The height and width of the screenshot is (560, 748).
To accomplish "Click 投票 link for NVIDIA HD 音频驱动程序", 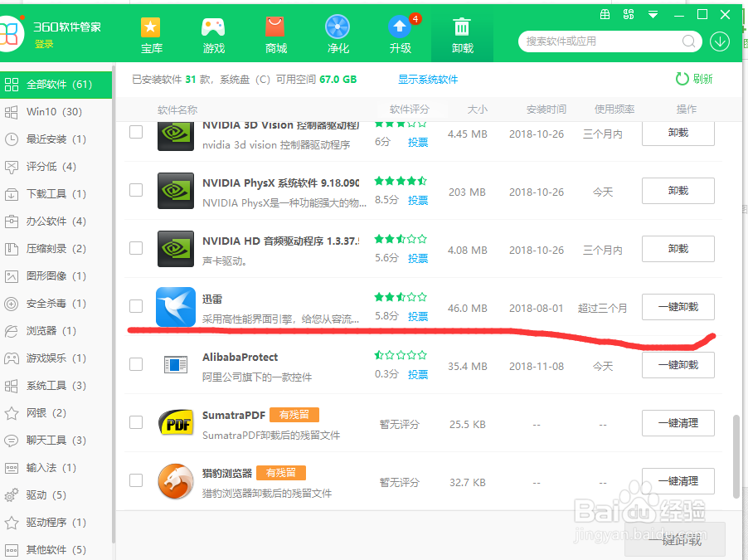I will click(x=418, y=258).
